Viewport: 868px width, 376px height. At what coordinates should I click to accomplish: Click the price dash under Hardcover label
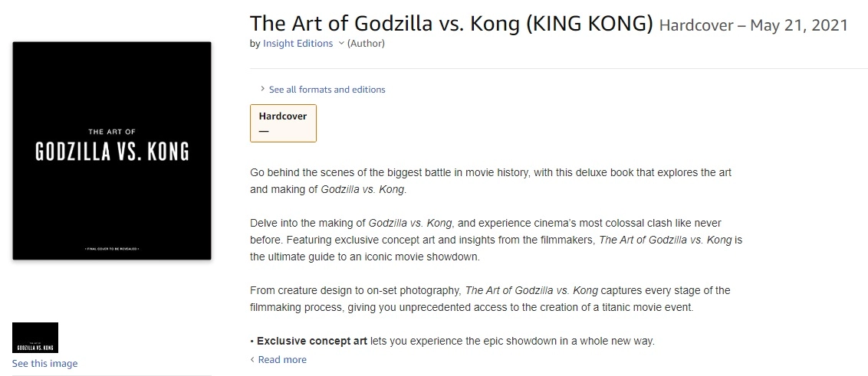[264, 132]
